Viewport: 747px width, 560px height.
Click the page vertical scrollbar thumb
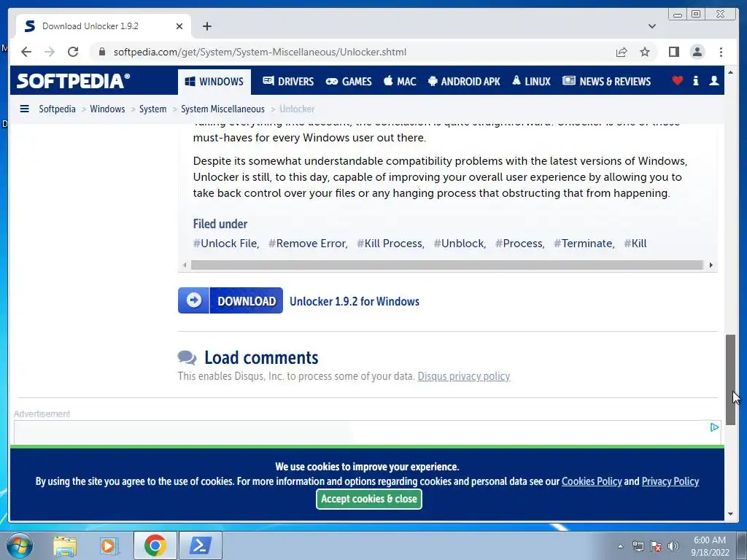pos(730,379)
